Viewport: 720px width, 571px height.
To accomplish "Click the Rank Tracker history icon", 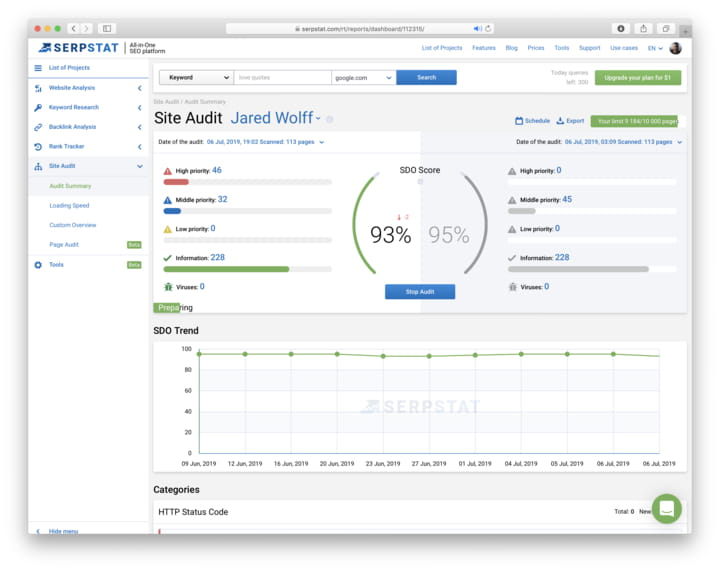I will [38, 146].
